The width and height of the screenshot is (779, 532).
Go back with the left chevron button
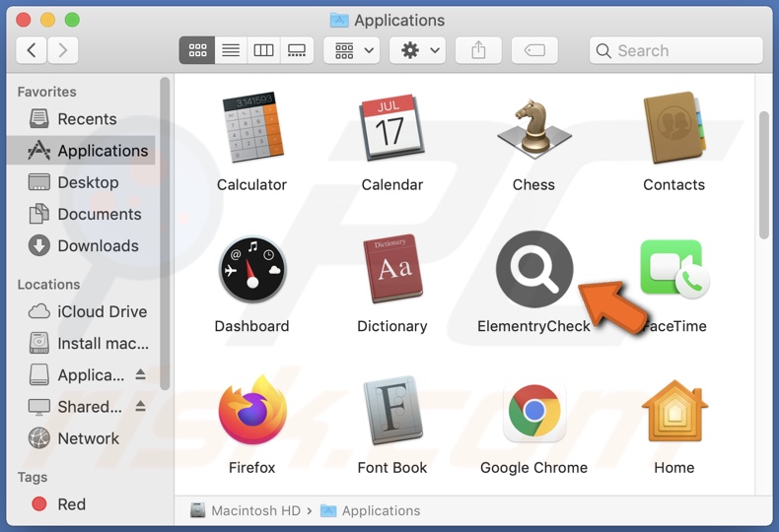tap(32, 50)
